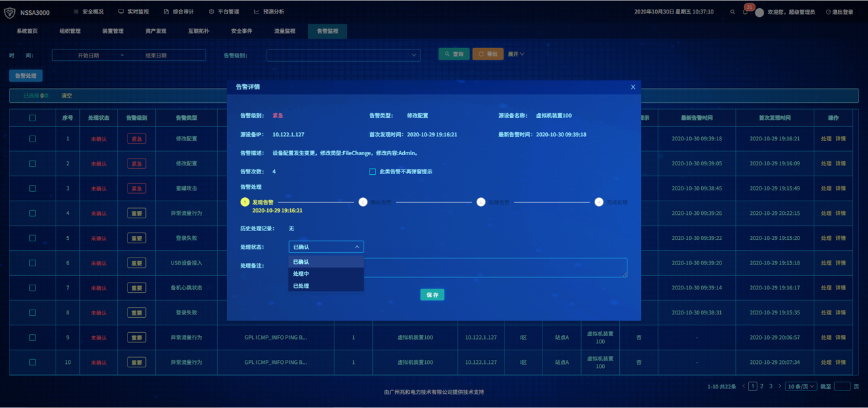This screenshot has height=408, width=868.
Task: Tick the checkbox for row 5
Action: [x=33, y=238]
